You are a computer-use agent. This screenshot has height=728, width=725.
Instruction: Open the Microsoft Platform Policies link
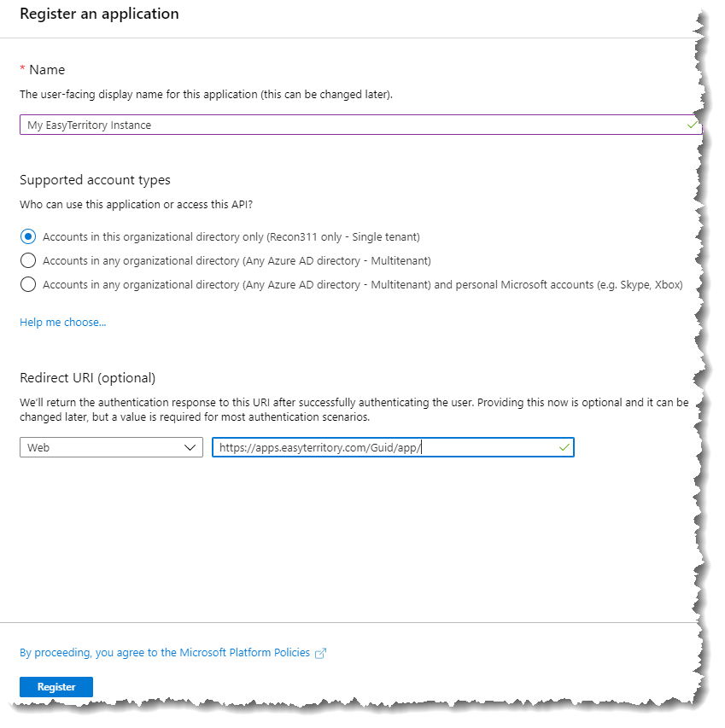165,653
